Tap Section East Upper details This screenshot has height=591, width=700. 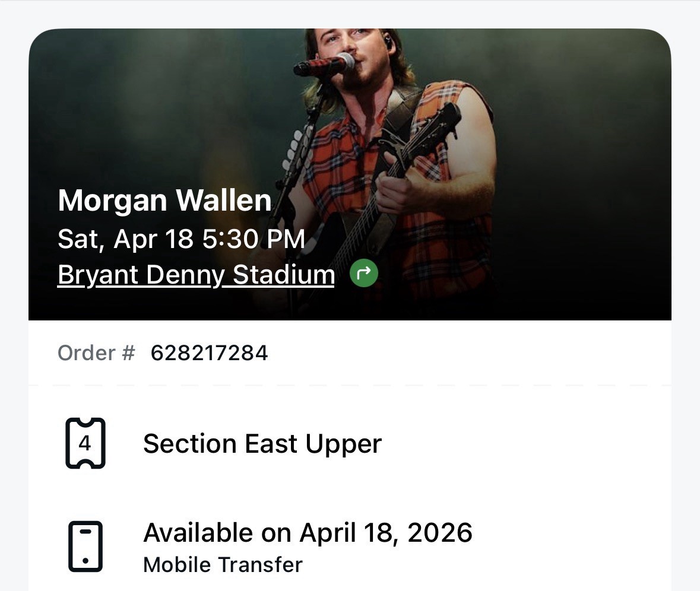262,443
